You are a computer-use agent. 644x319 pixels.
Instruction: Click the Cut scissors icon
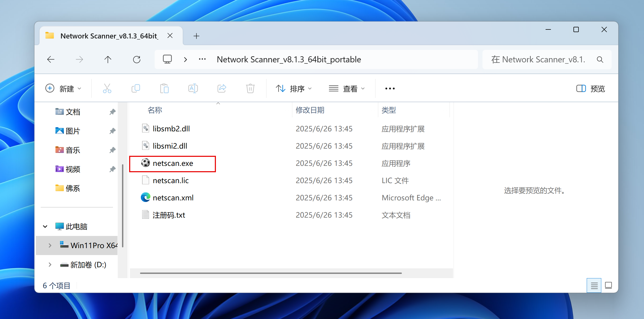(107, 88)
